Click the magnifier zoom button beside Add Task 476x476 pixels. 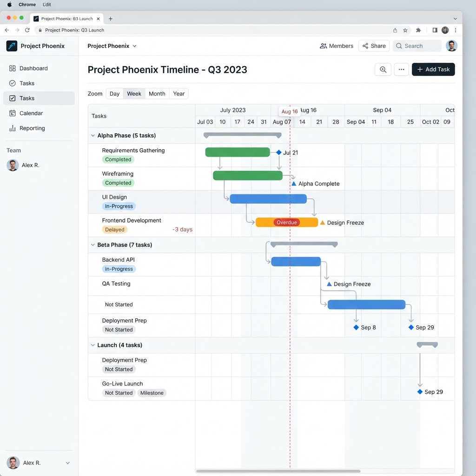click(383, 70)
